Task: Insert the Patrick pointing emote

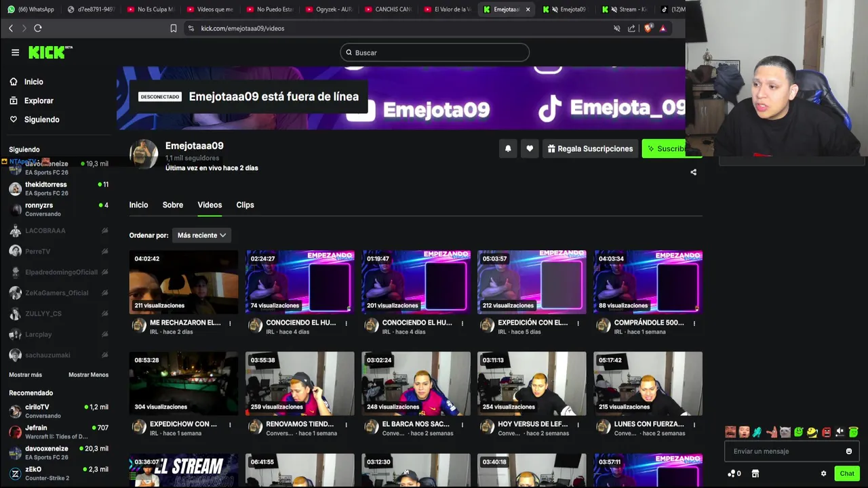Action: [771, 432]
